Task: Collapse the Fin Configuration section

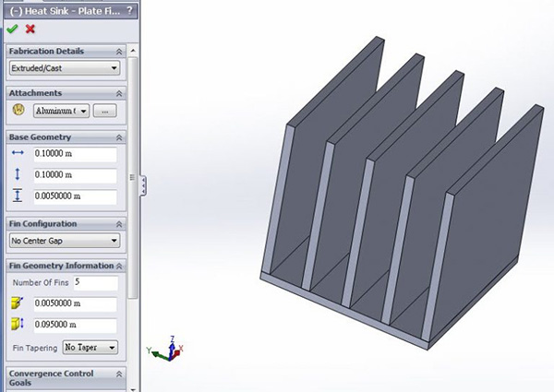Action: 119,224
